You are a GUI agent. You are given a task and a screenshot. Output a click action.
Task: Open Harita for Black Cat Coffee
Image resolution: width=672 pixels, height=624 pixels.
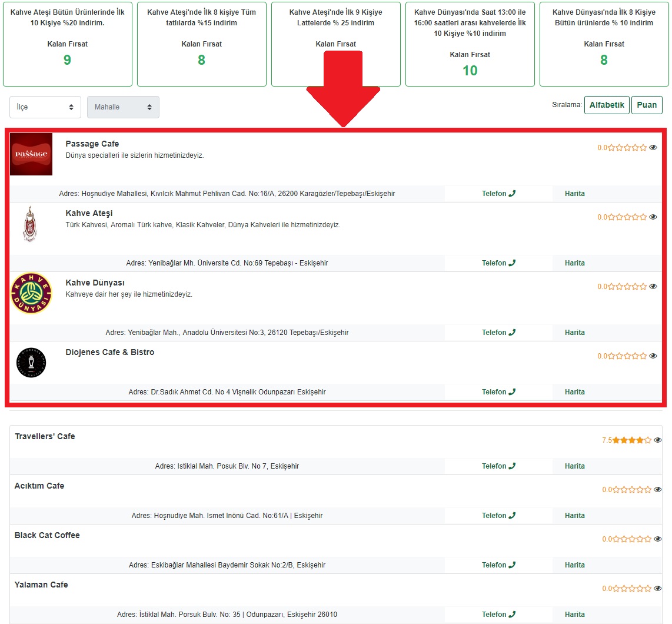pos(575,565)
